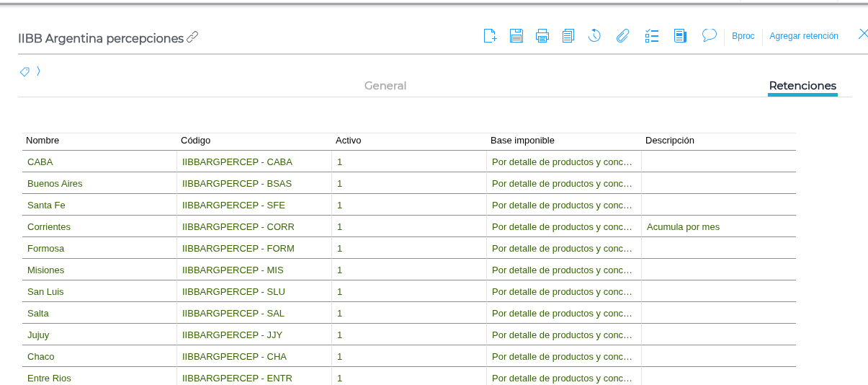This screenshot has width=868, height=385.
Task: Expand the chevron next to the tag icon
Action: point(38,71)
